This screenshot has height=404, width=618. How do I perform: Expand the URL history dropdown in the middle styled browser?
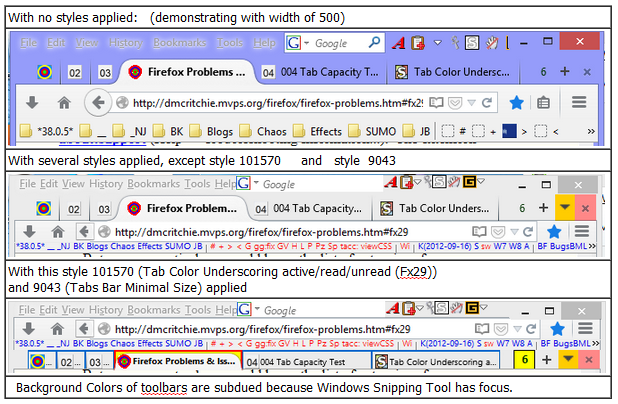(514, 232)
